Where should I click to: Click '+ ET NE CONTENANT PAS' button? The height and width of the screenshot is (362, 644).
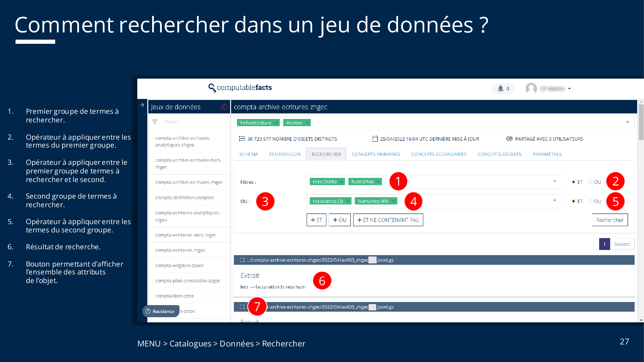[388, 220]
